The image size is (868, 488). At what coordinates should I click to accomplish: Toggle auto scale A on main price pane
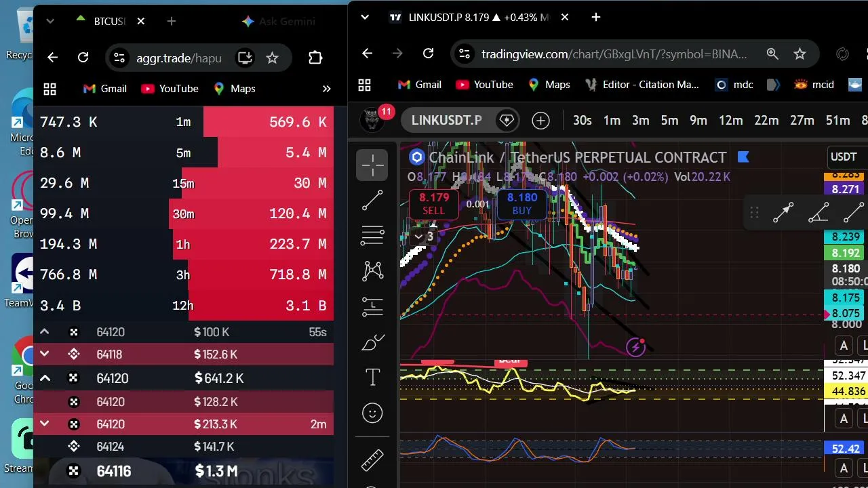coord(844,346)
